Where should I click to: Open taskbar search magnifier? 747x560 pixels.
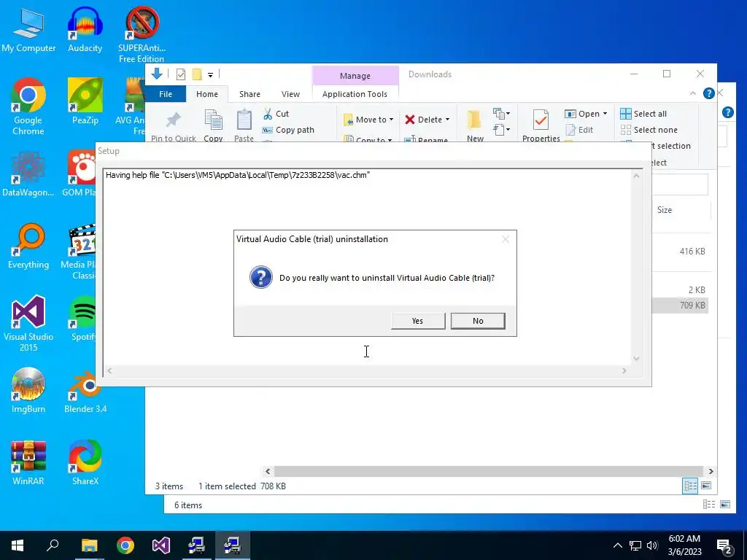(x=53, y=545)
